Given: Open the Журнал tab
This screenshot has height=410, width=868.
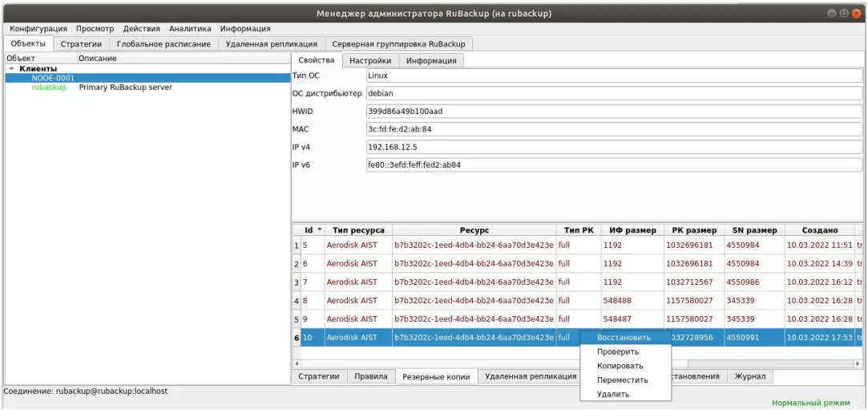Looking at the screenshot, I should point(750,376).
